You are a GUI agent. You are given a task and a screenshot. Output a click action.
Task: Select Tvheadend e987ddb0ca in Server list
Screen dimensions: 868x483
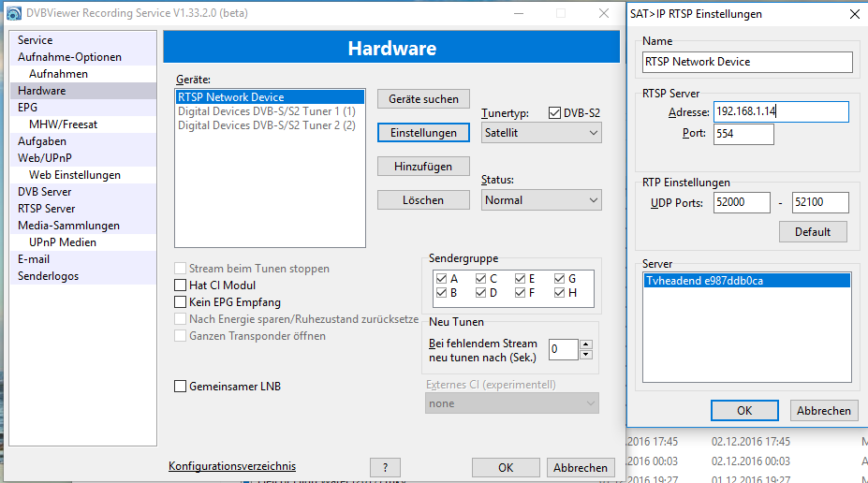tap(747, 281)
